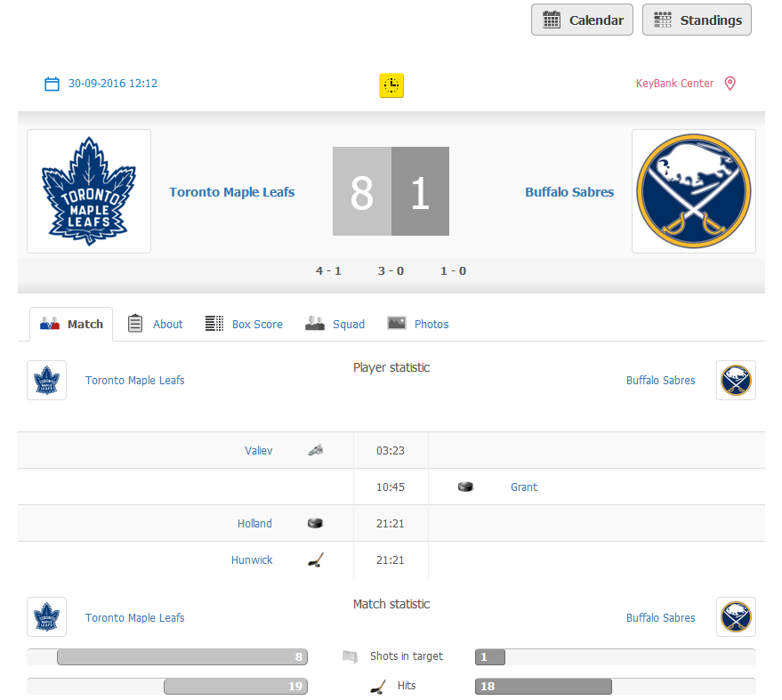Screen dimensions: 782x700
Task: Open the Standings button
Action: [x=697, y=20]
